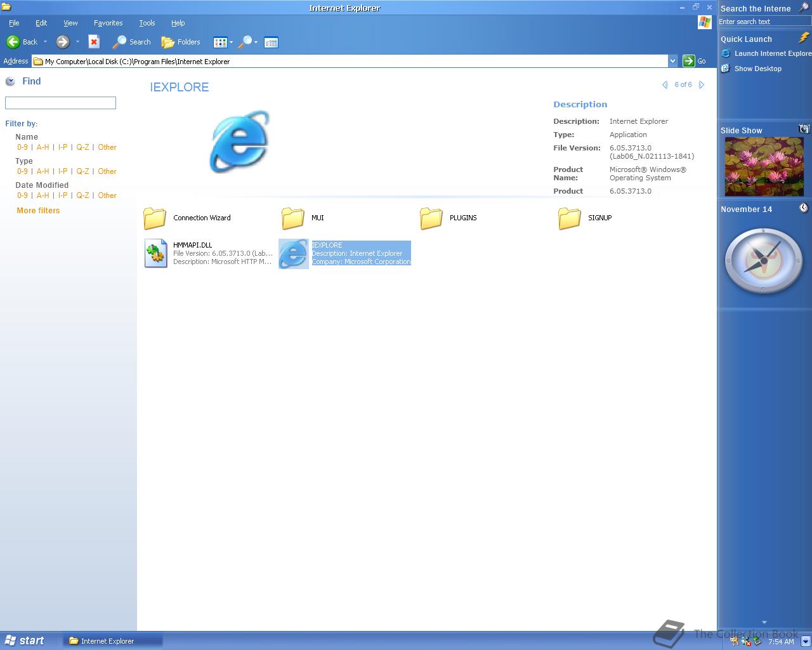Expand the Address bar dropdown
The width and height of the screenshot is (812, 650).
(672, 61)
